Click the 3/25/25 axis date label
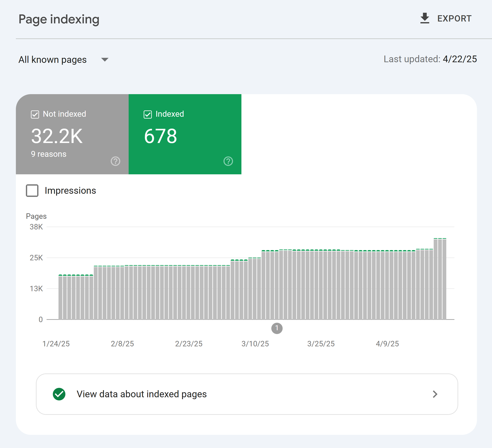Image resolution: width=492 pixels, height=448 pixels. pyautogui.click(x=321, y=344)
